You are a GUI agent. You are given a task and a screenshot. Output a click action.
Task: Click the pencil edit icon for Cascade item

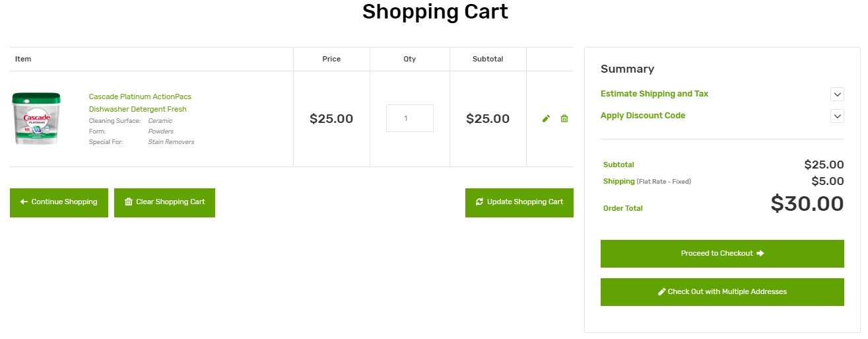(546, 118)
